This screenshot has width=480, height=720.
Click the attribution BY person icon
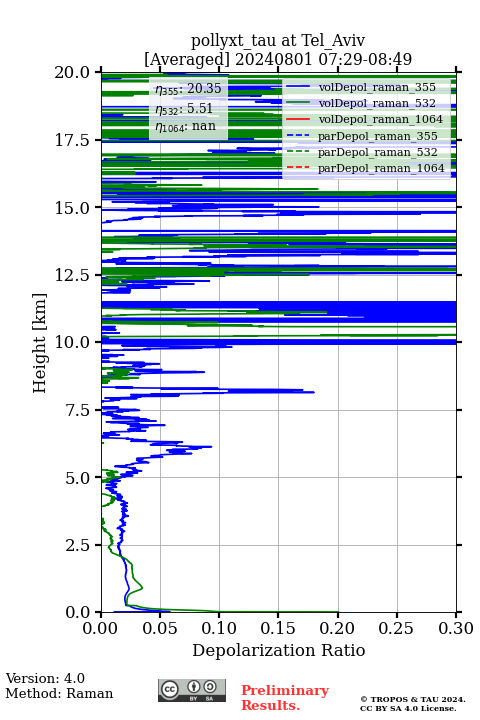click(x=193, y=687)
